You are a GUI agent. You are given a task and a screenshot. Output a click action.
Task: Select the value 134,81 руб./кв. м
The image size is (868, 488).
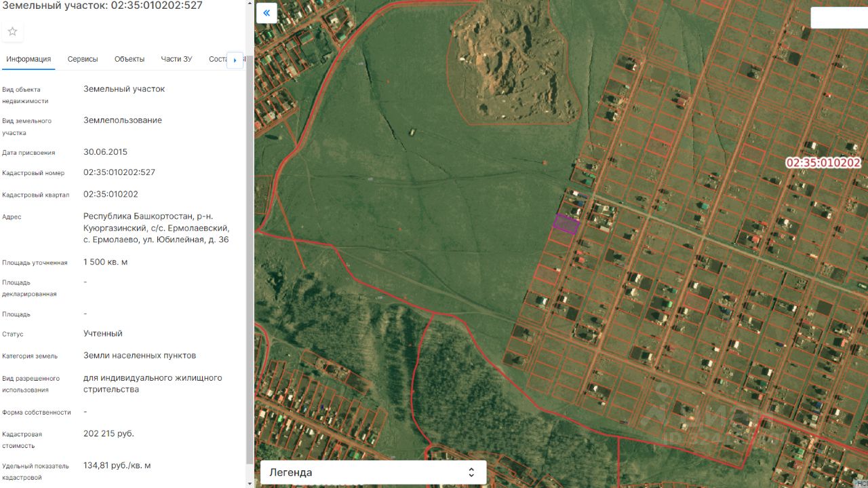point(117,466)
